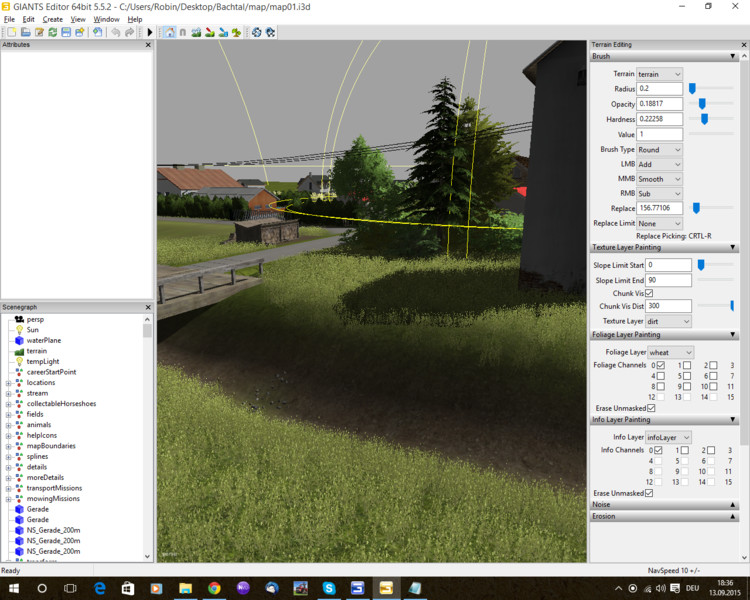Click the Redo arrow in the toolbar
The width and height of the screenshot is (750, 600).
(x=130, y=32)
